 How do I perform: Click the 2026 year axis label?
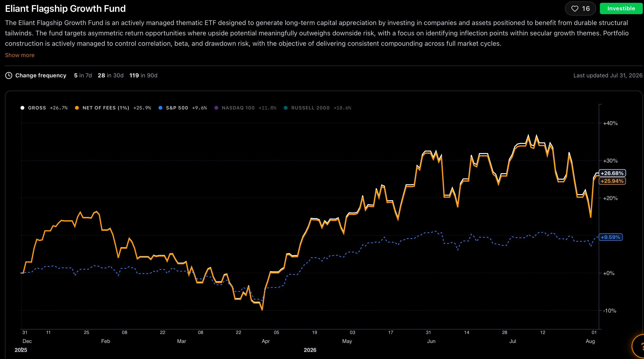(310, 350)
